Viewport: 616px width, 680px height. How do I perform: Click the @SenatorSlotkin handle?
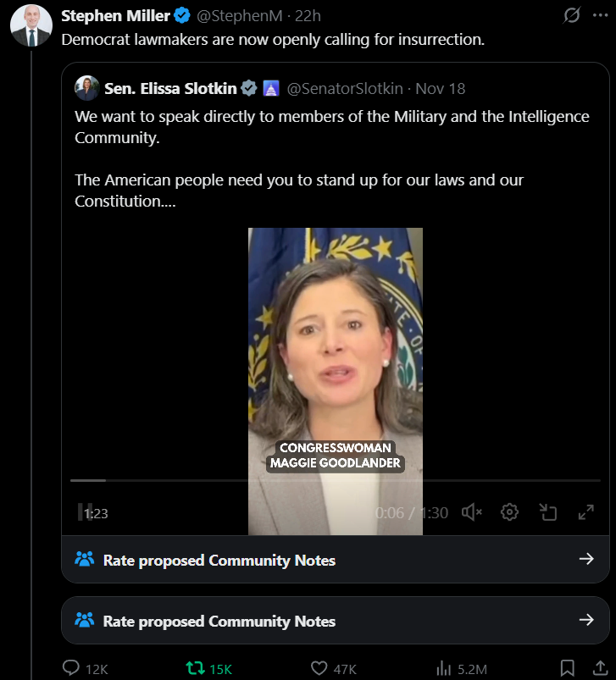(347, 89)
